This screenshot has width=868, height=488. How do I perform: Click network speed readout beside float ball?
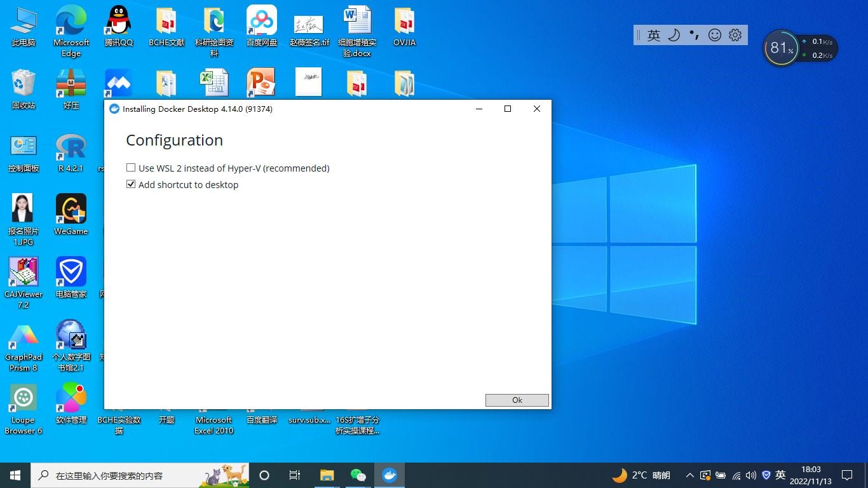point(817,48)
